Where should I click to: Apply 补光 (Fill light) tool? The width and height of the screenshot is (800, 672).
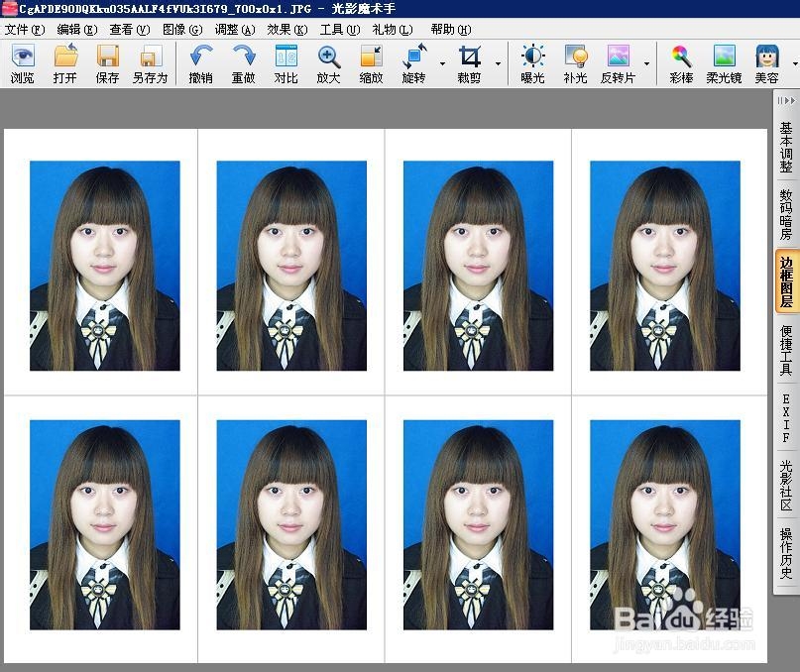[576, 63]
